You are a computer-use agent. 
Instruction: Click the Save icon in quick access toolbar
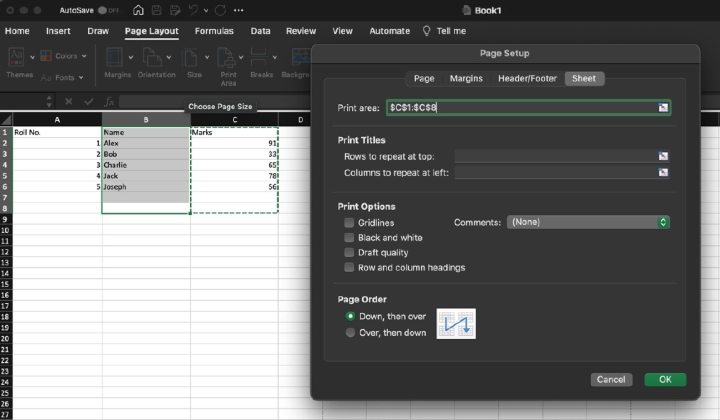click(157, 10)
